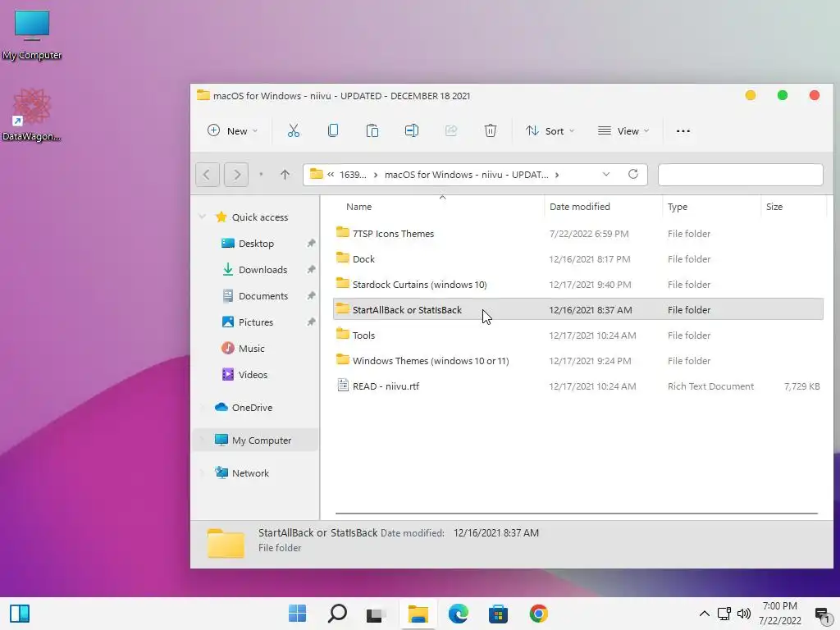Open Microsoft Store from the taskbar
The height and width of the screenshot is (630, 840).
point(498,614)
